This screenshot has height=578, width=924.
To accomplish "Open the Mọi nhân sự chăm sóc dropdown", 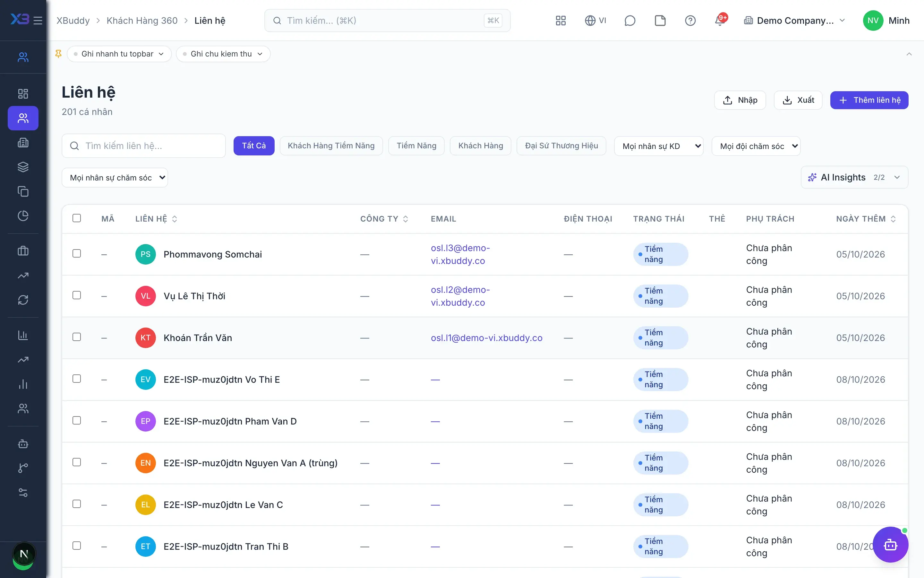I will (x=115, y=178).
